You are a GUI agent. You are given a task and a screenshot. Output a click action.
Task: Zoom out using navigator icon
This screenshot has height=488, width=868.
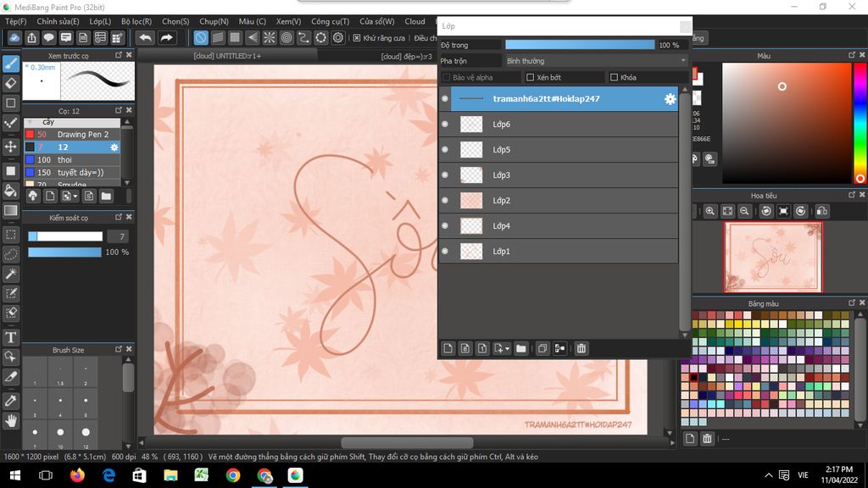744,211
